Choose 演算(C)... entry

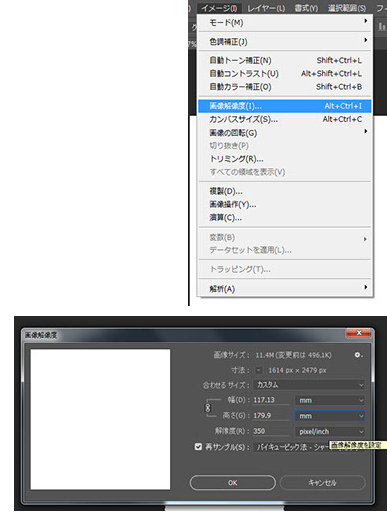pyautogui.click(x=285, y=218)
